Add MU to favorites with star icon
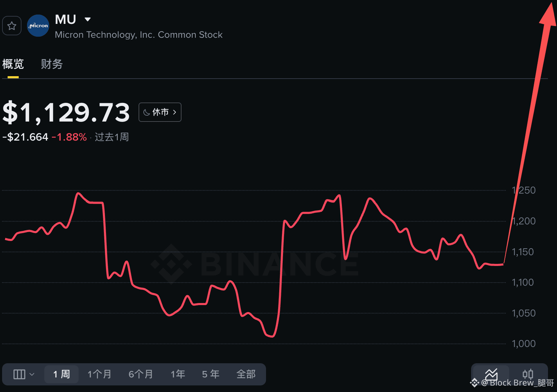Viewport: 557px width, 392px height. 12,26
